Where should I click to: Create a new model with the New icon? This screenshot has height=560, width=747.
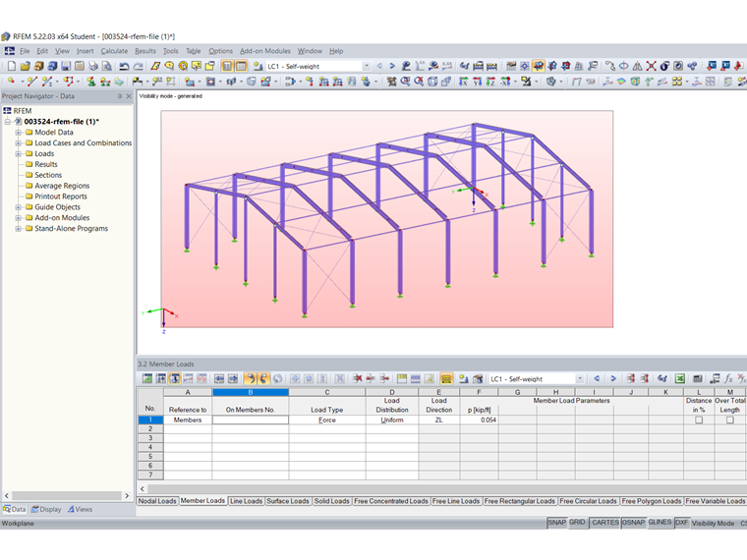pyautogui.click(x=12, y=66)
